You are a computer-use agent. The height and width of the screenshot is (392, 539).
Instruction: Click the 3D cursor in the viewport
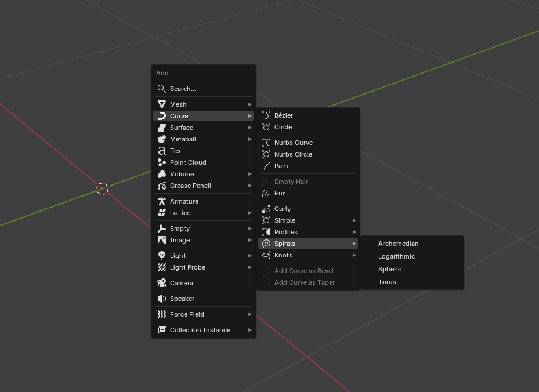[x=103, y=188]
